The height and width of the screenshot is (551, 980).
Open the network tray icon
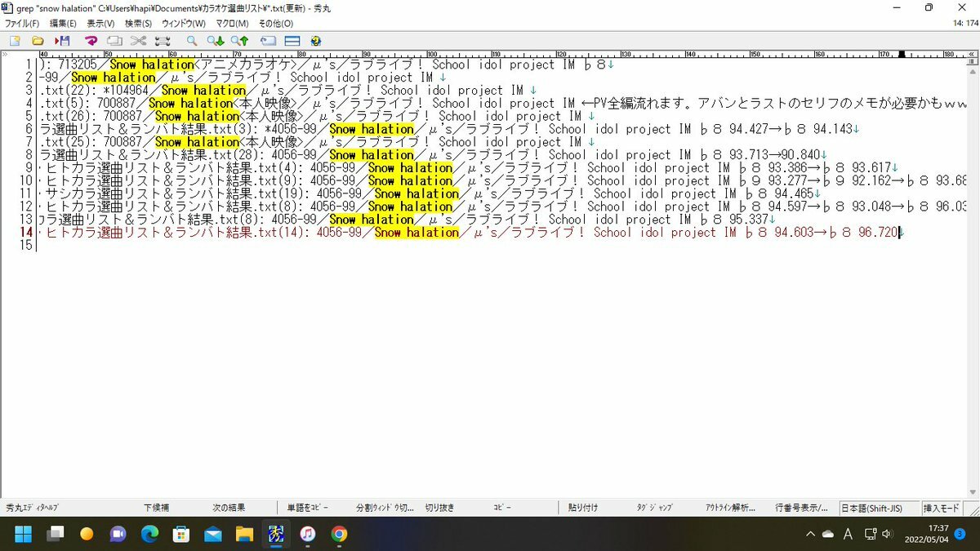[870, 534]
